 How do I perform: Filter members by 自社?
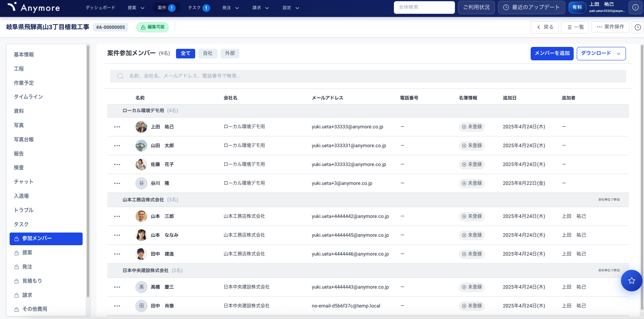point(207,53)
